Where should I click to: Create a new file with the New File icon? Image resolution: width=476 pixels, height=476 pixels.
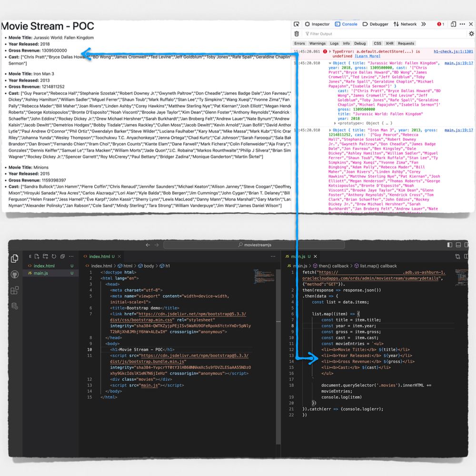pyautogui.click(x=37, y=257)
